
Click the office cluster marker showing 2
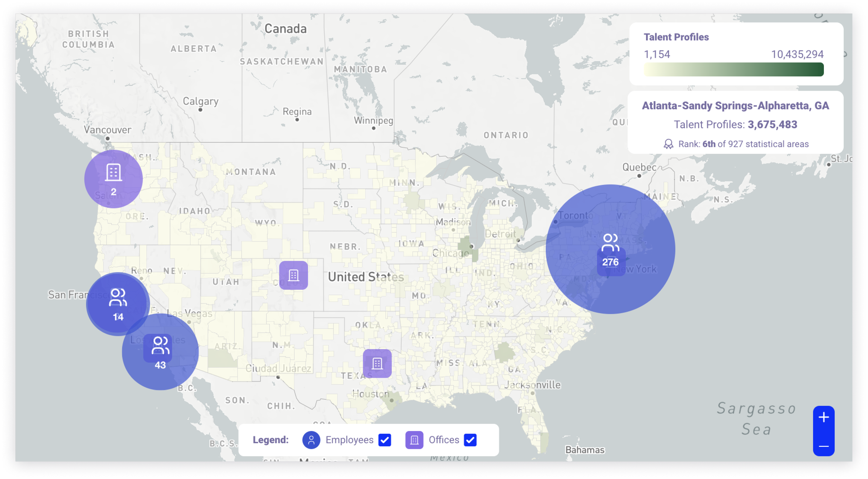pyautogui.click(x=113, y=179)
